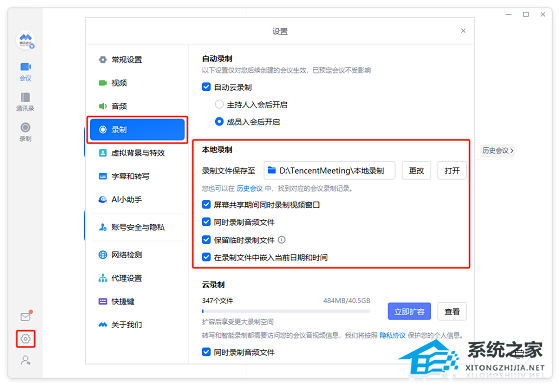Close the 设置 settings dialog
The height and width of the screenshot is (386, 560).
point(463,31)
